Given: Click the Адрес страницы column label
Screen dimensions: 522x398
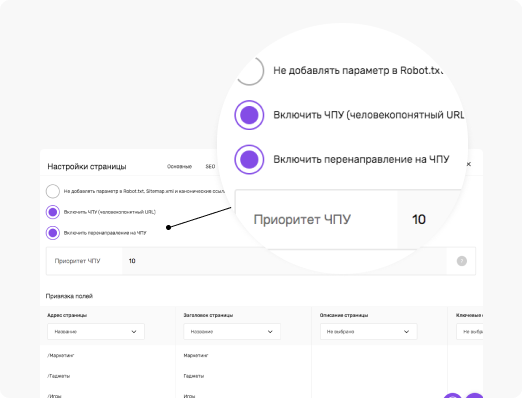Looking at the screenshot, I should click(67, 315).
